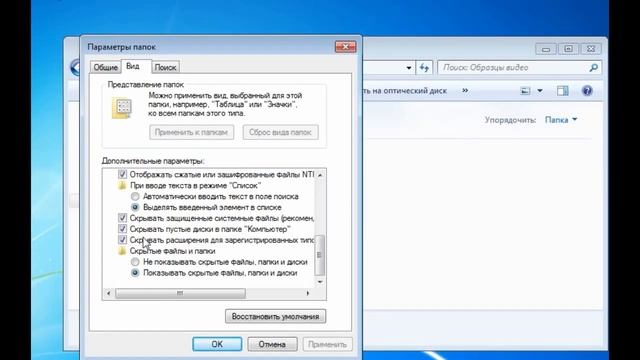Open the view options dropdown arrow

pyautogui.click(x=540, y=91)
